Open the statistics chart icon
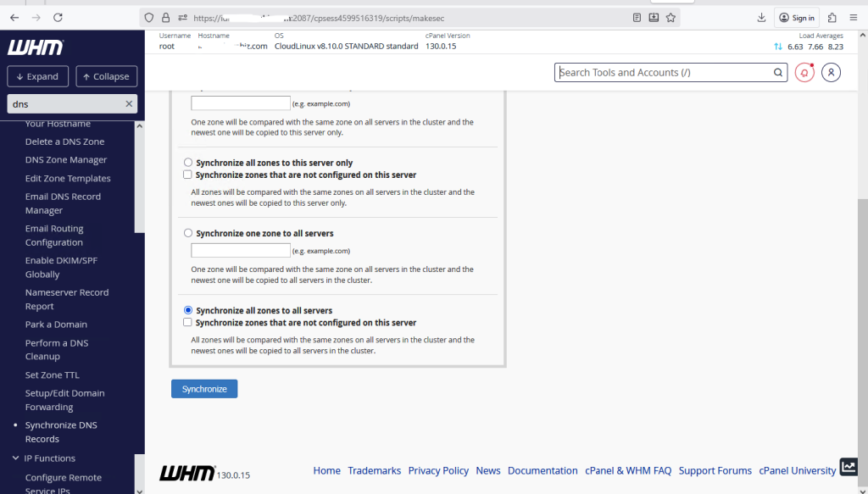This screenshot has width=868, height=494. coord(849,467)
